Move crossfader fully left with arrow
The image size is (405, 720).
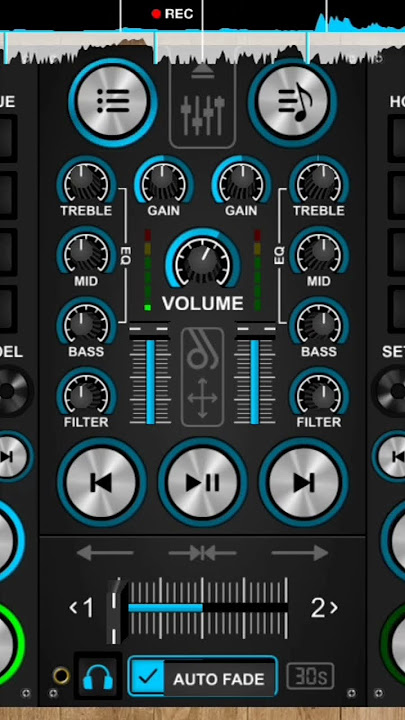[x=105, y=553]
